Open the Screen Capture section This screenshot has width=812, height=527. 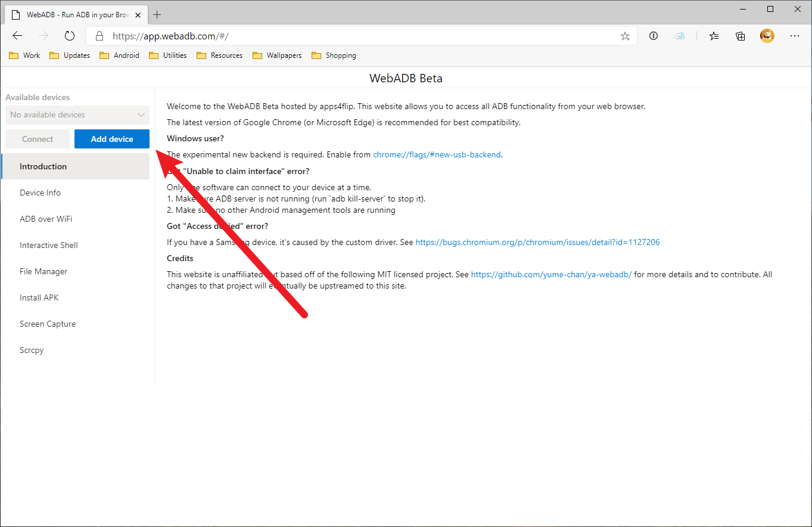76,324
